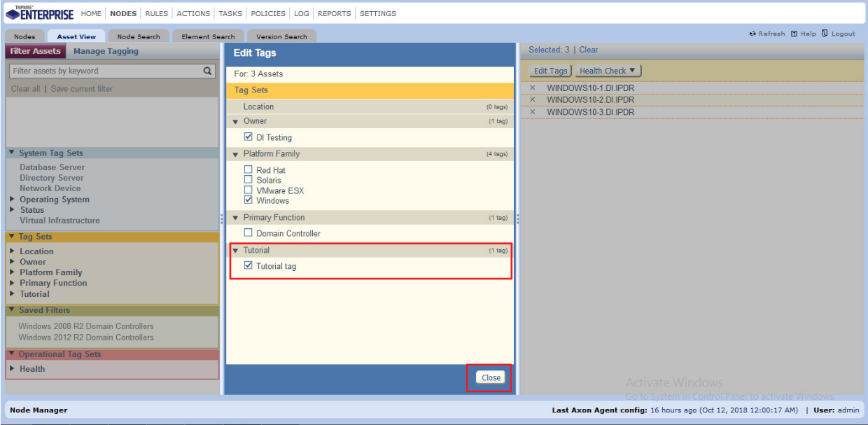Switch to the Element Search tab
The image size is (868, 425).
208,36
